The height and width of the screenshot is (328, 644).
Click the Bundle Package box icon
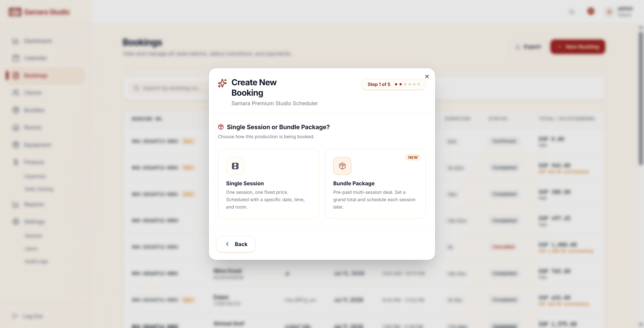[x=342, y=166]
